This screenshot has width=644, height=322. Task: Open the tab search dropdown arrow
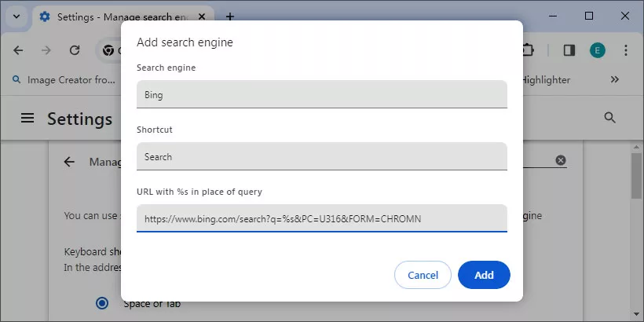(x=16, y=16)
